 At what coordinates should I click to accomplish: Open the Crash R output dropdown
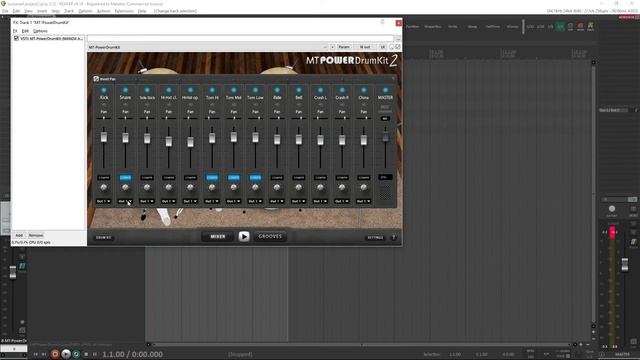tap(342, 201)
